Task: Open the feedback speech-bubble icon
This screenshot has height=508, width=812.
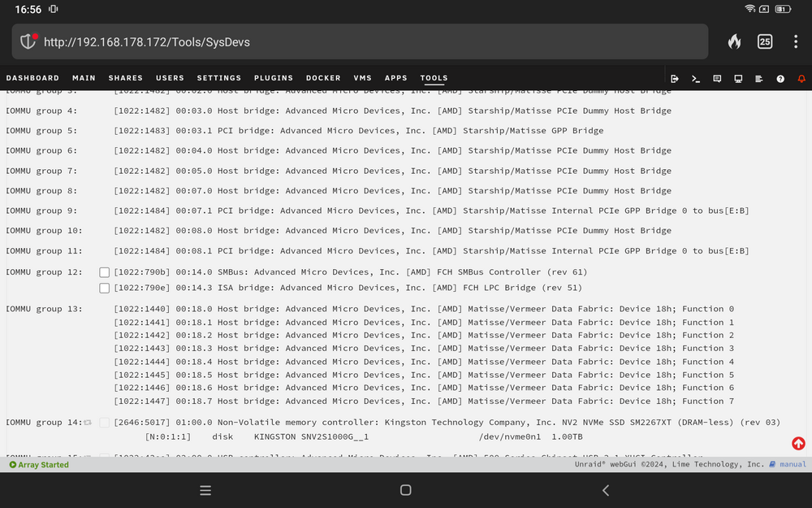Action: 717,79
